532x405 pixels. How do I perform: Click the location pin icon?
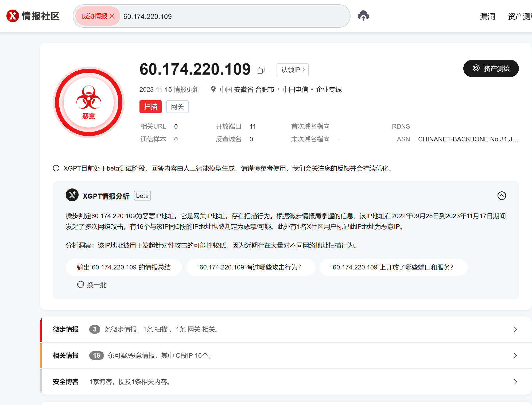[x=213, y=89]
